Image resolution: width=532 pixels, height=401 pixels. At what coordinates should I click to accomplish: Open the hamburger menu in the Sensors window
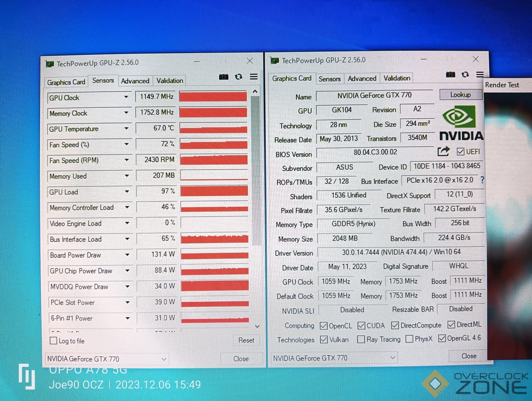point(254,77)
